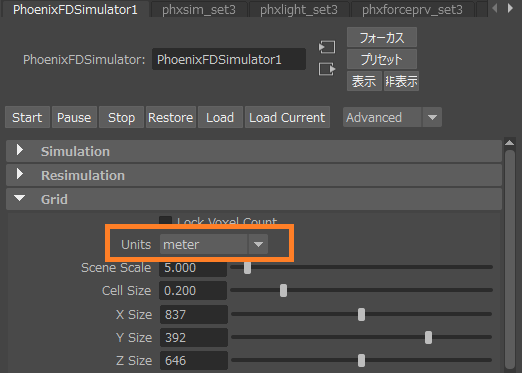
Task: Click the Scene Scale value field 5.000
Action: click(193, 268)
